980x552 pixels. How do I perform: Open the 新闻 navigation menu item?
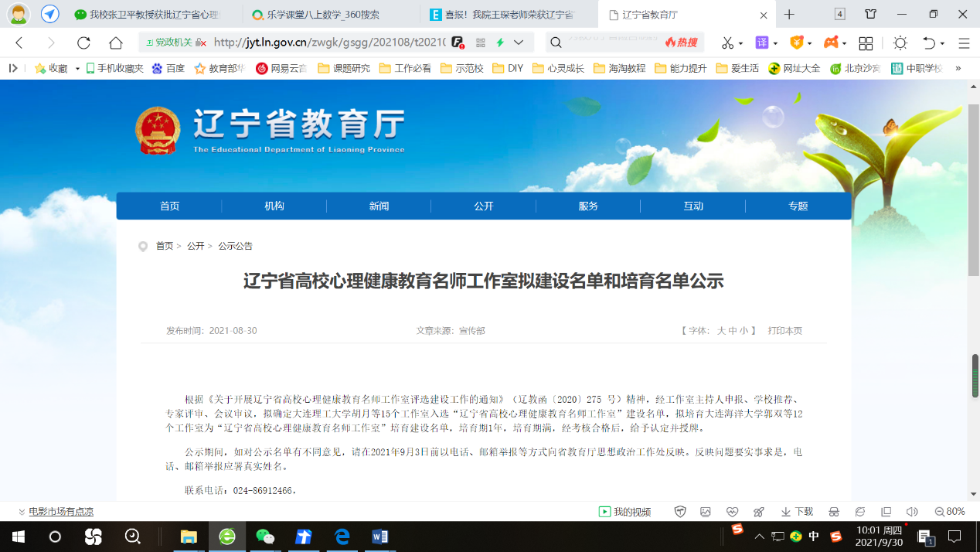(x=379, y=206)
